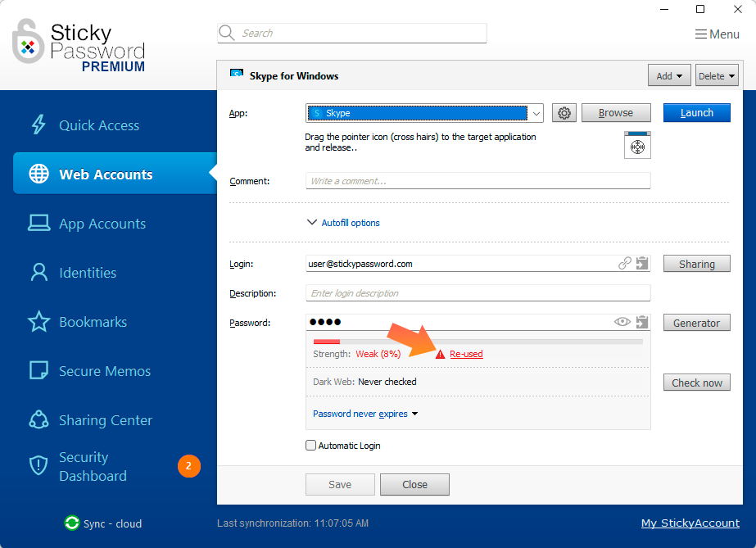
Task: Click the Save button
Action: [x=340, y=484]
